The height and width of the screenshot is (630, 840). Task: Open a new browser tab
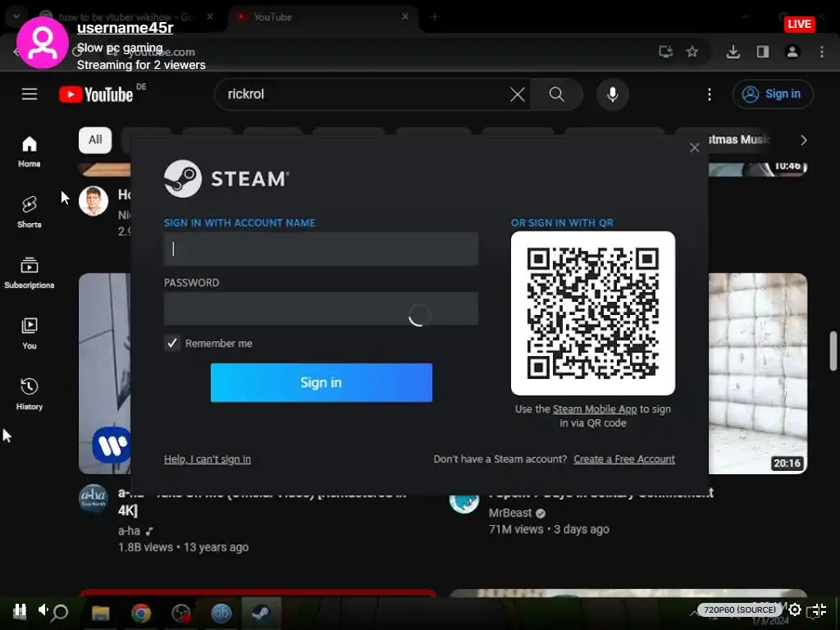(434, 17)
